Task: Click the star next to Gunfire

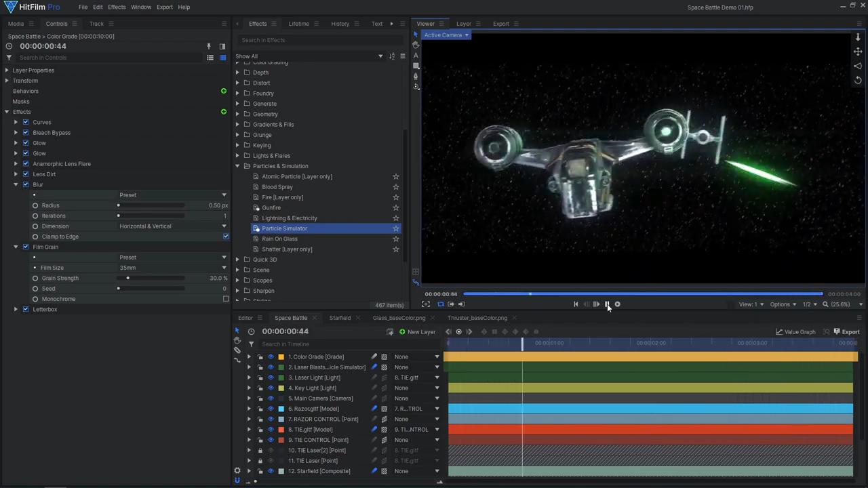Action: pos(396,207)
